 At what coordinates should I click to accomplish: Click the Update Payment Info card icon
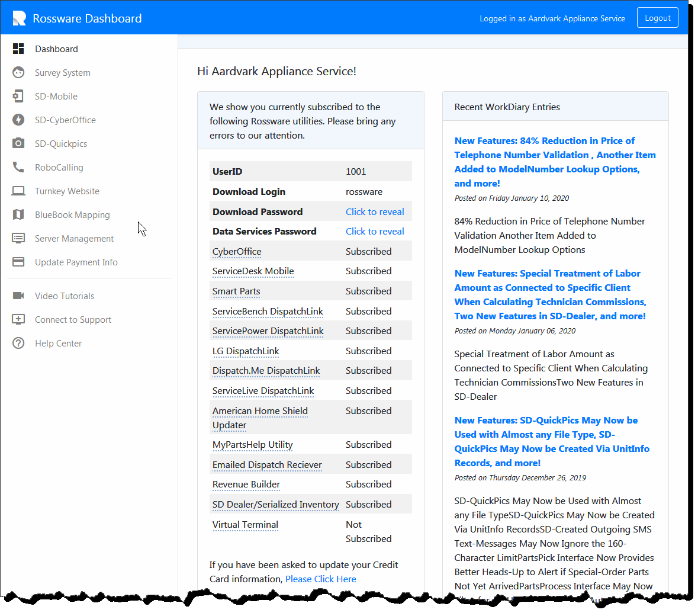pyautogui.click(x=18, y=262)
